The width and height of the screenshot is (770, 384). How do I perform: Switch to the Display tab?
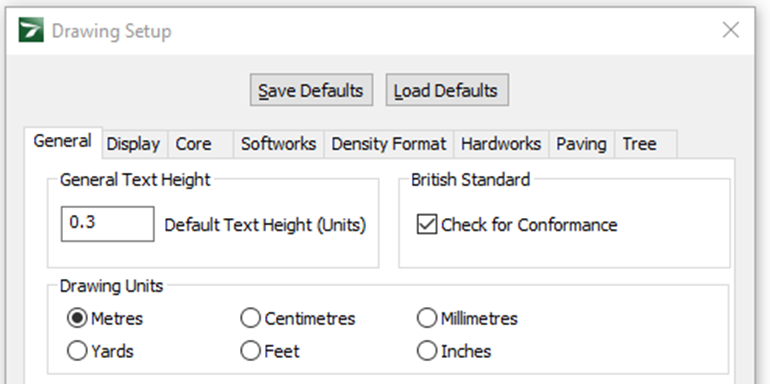pos(134,144)
